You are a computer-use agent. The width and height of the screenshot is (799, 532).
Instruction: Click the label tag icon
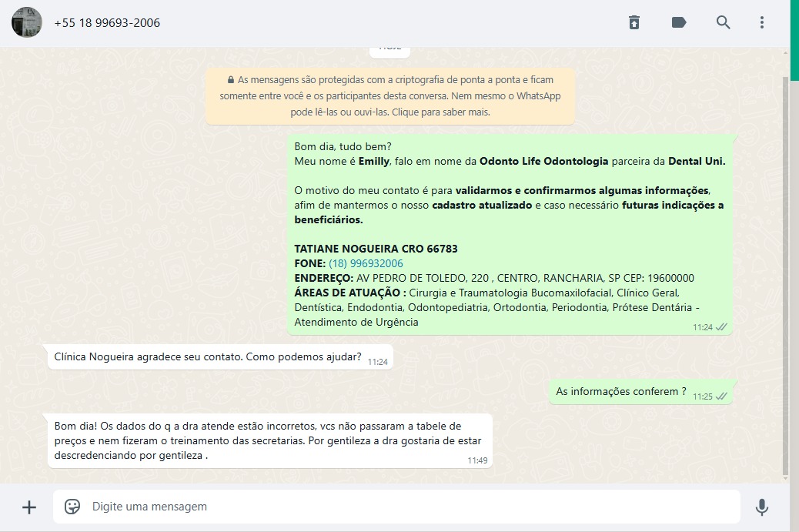point(678,22)
